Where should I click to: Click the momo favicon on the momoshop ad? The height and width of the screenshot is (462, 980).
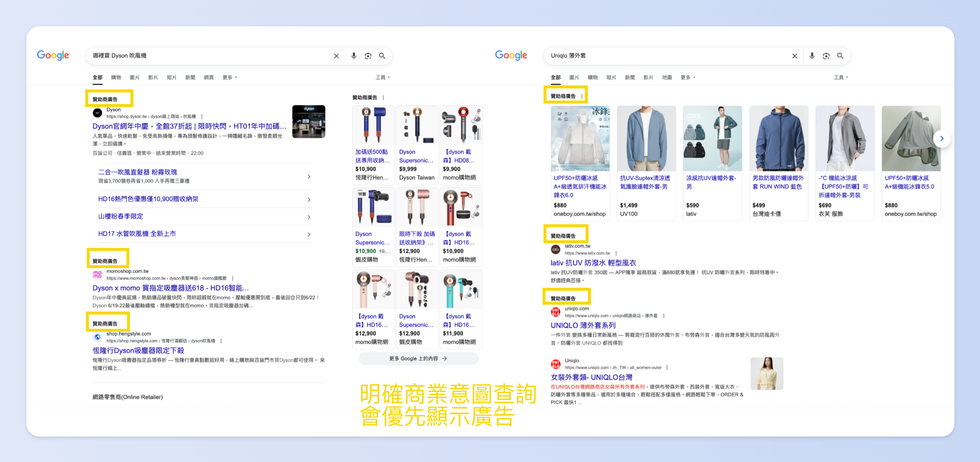tap(97, 274)
